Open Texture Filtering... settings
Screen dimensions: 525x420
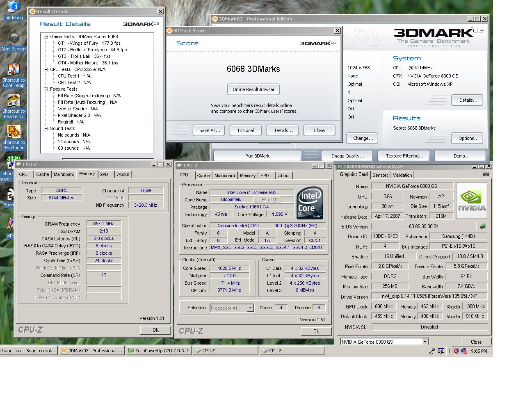pyautogui.click(x=404, y=156)
